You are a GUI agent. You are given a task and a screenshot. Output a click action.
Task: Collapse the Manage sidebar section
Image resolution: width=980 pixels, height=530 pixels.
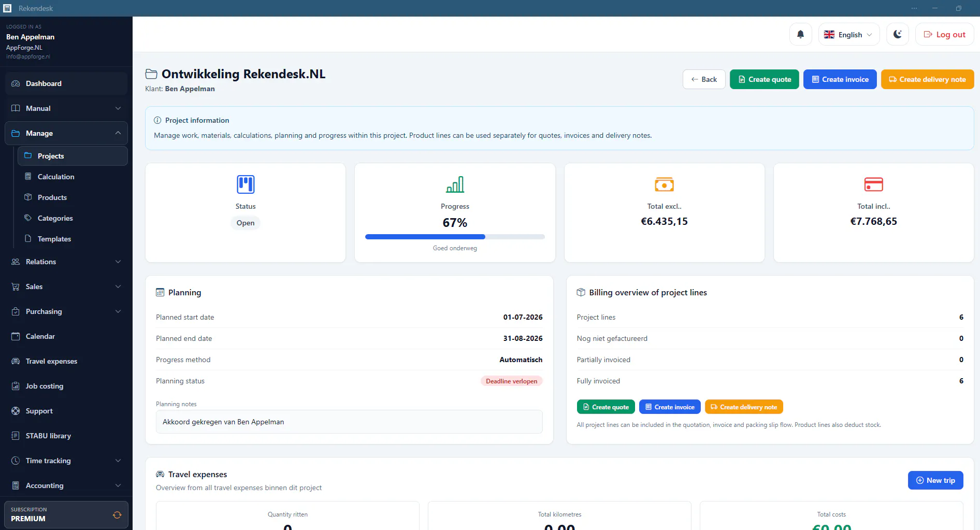pyautogui.click(x=66, y=133)
